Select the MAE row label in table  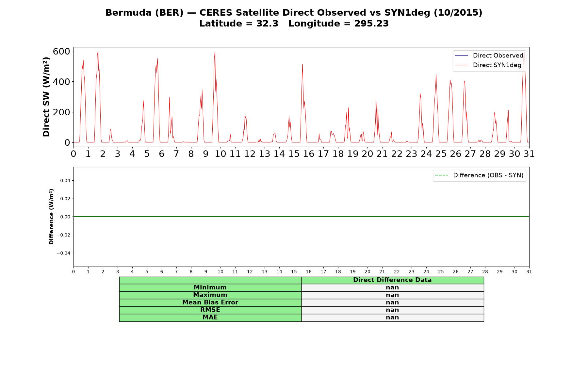[x=210, y=318]
